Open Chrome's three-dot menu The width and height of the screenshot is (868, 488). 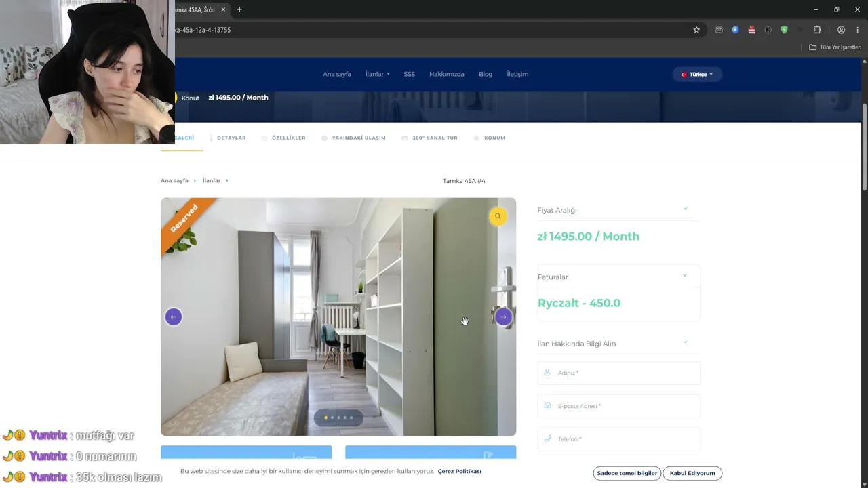click(x=858, y=30)
